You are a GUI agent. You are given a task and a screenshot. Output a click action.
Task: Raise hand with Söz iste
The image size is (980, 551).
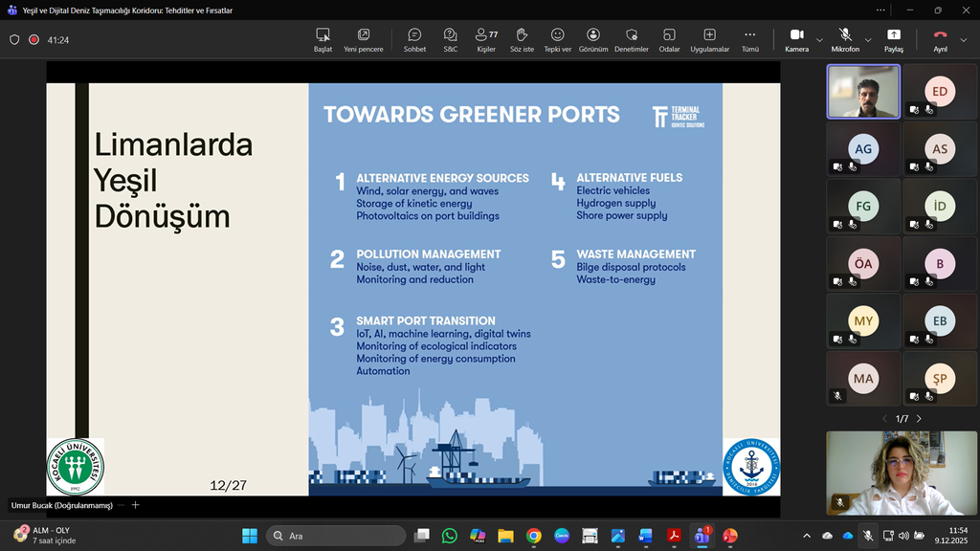click(522, 39)
